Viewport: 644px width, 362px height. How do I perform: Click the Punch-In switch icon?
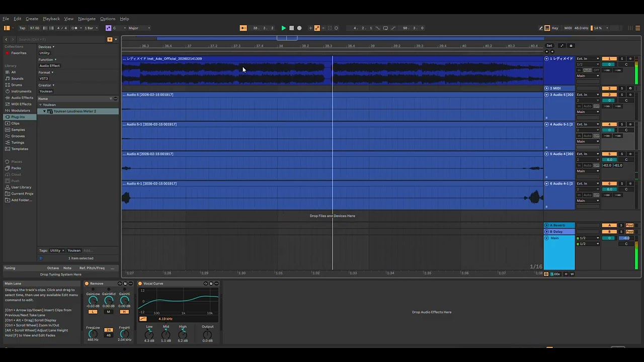click(x=378, y=28)
